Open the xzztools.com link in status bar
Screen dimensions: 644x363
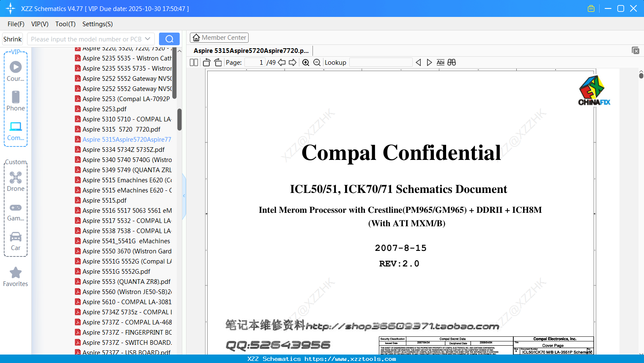[x=350, y=359]
